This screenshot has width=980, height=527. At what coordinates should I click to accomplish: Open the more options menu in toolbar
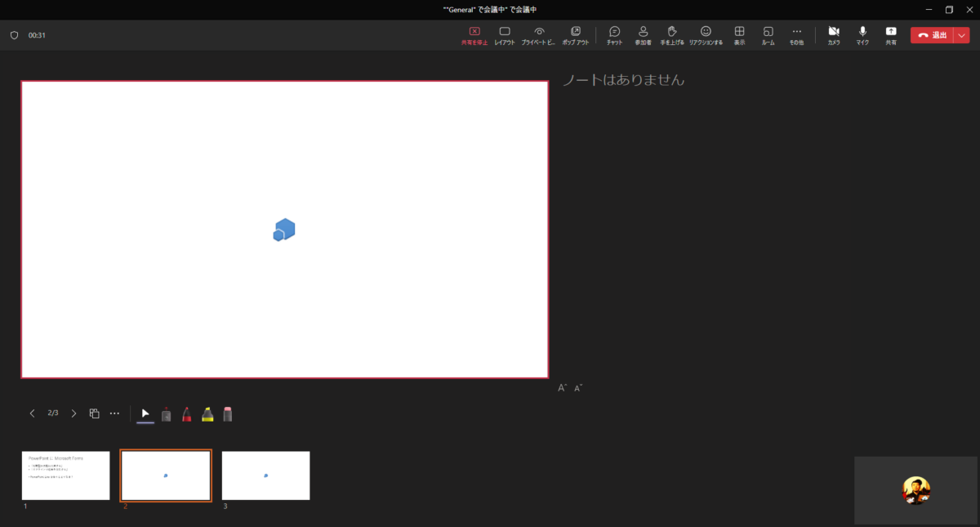click(795, 34)
